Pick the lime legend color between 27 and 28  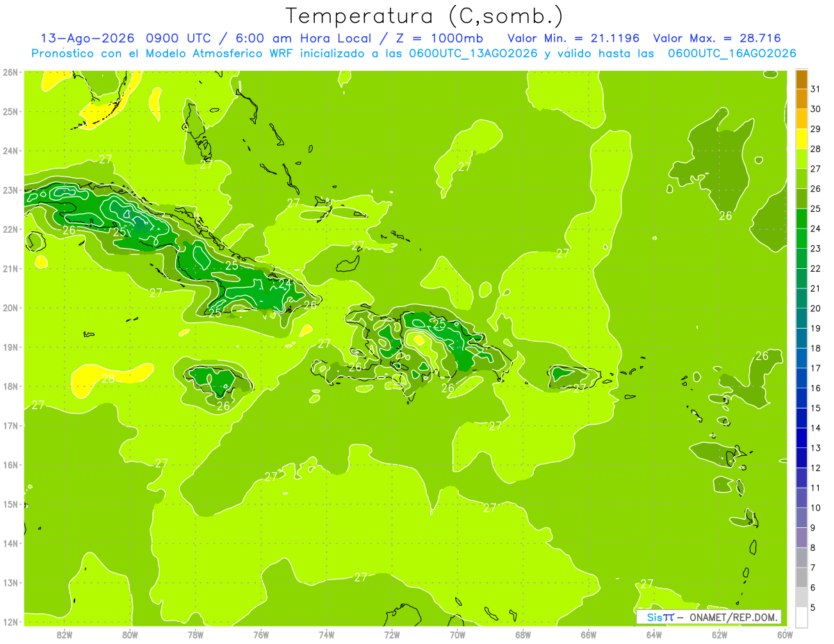click(x=801, y=158)
